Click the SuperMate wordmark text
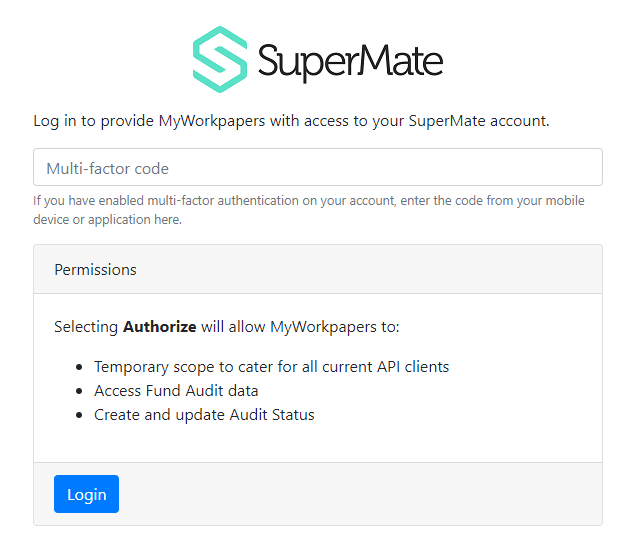The height and width of the screenshot is (545, 642). click(350, 62)
